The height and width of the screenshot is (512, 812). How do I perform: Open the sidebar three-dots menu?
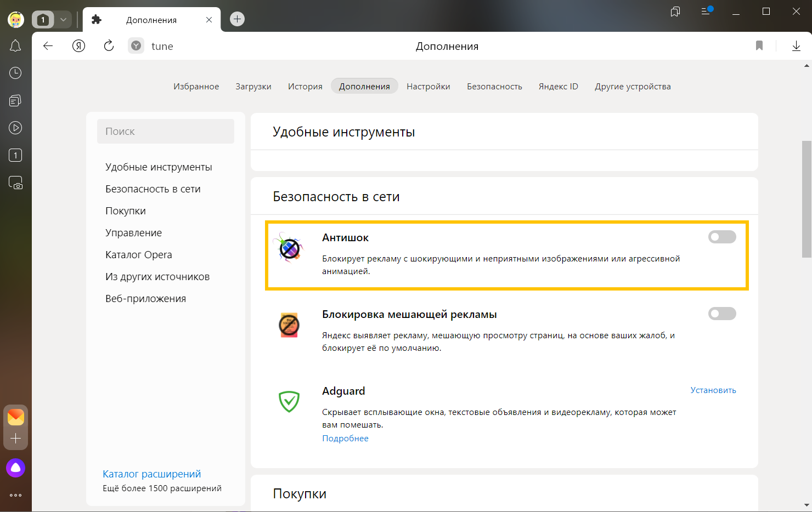point(15,495)
